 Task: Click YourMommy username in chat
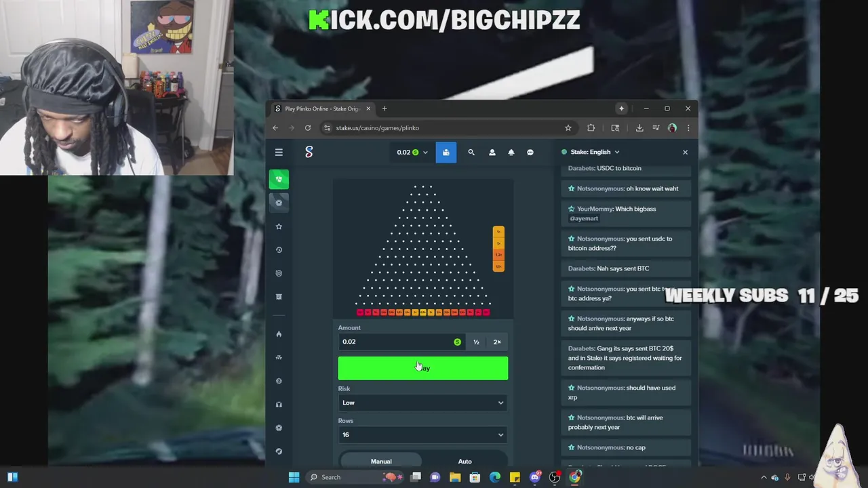[595, 209]
